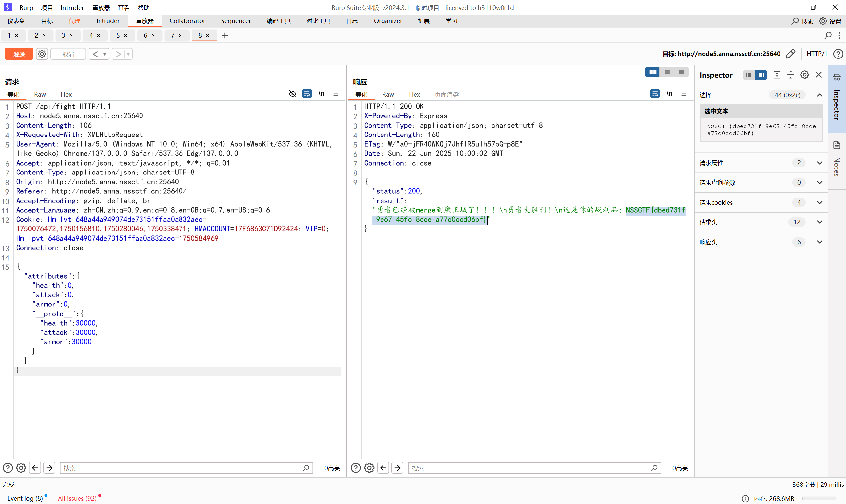The width and height of the screenshot is (846, 504).
Task: Dock Inspector to left layout icon
Action: tap(748, 75)
